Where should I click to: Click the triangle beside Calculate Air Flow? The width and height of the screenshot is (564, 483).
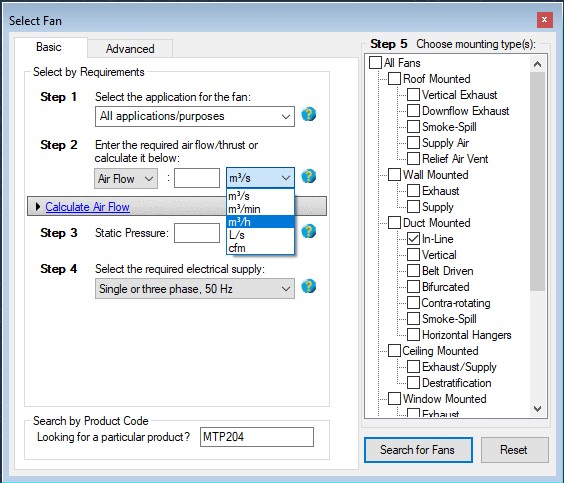[38, 206]
